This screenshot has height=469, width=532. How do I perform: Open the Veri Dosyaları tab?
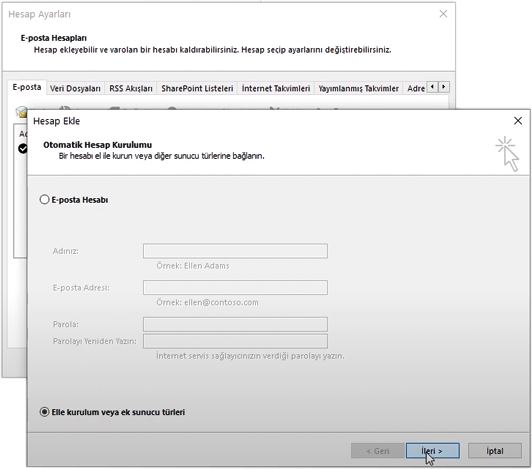[75, 89]
